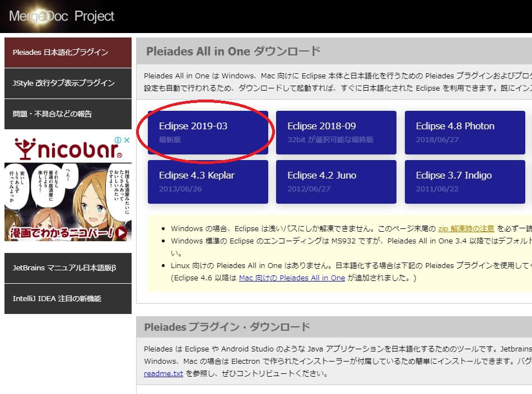Viewport: 532px width, 394px height.
Task: Click the Pleiades プラグイン・ダウンロード heading
Action: point(227,327)
